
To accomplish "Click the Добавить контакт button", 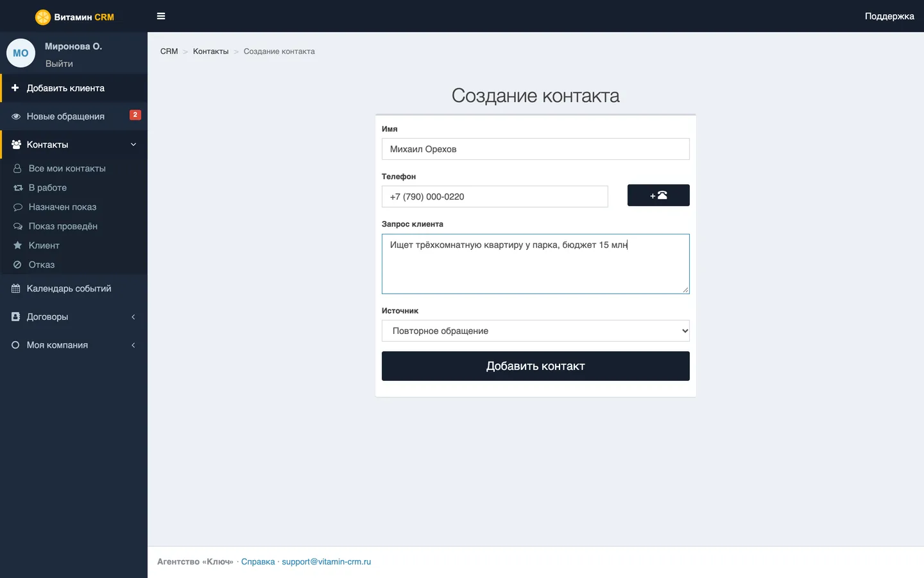I will click(x=536, y=366).
